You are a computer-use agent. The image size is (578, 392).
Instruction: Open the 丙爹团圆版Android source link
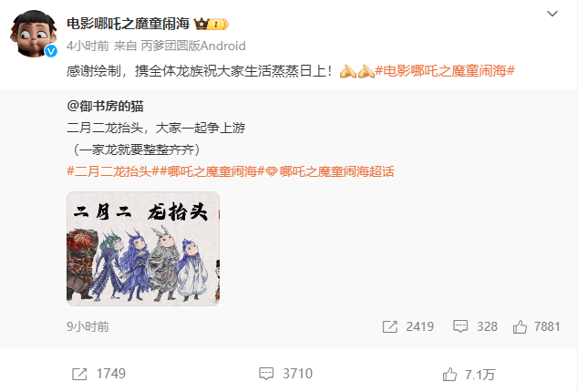[x=193, y=46]
